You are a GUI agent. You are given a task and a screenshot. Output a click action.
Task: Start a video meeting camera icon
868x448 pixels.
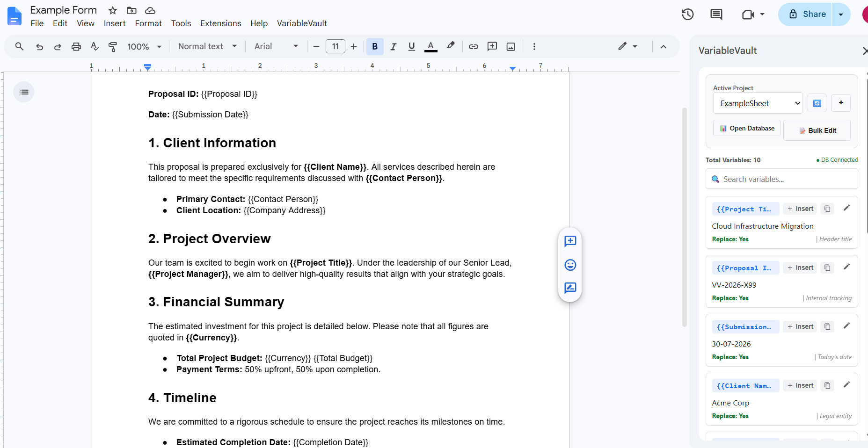click(x=748, y=14)
